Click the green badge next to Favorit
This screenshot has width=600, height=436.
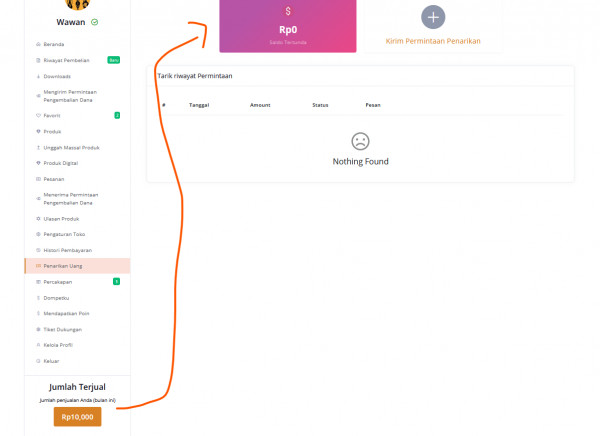[117, 115]
